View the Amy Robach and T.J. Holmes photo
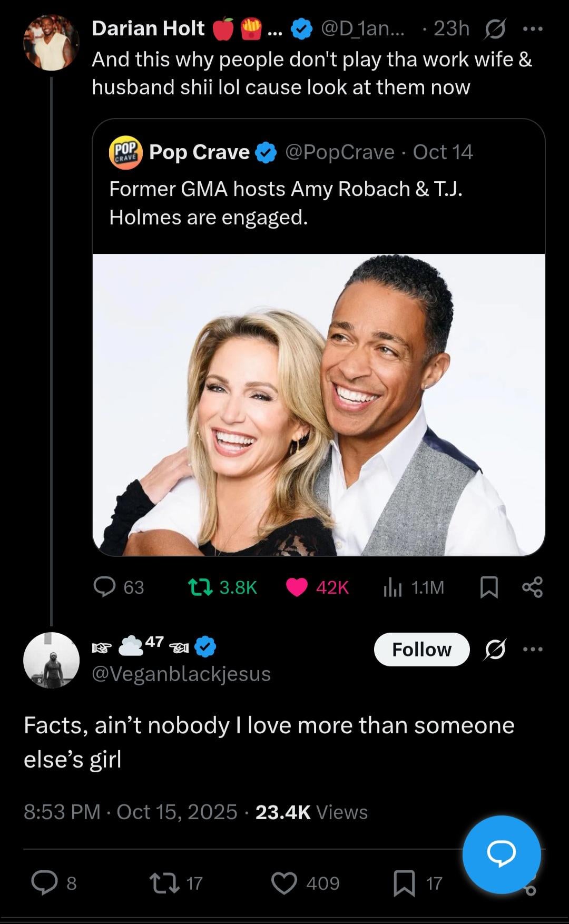 pyautogui.click(x=318, y=405)
